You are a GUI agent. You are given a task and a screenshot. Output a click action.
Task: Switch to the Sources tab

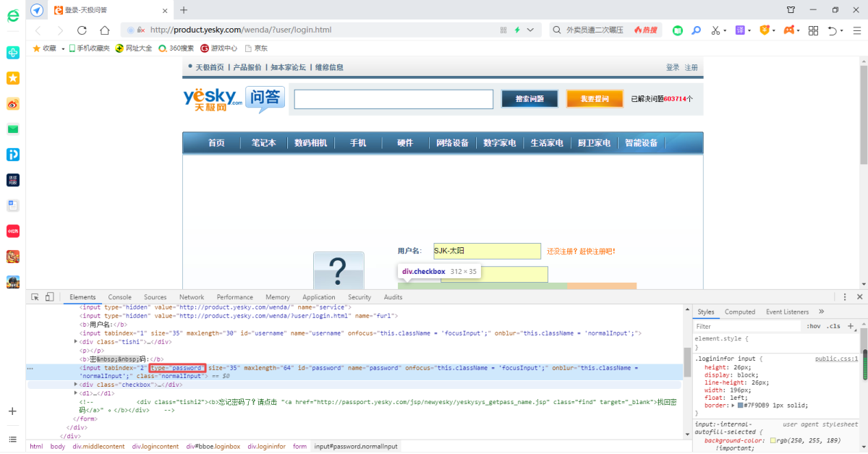[155, 297]
